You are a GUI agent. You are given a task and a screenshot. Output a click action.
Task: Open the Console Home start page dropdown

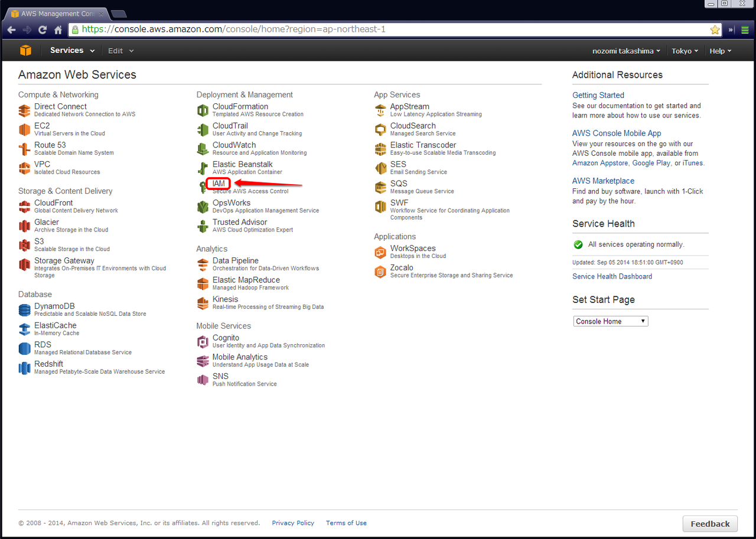611,321
